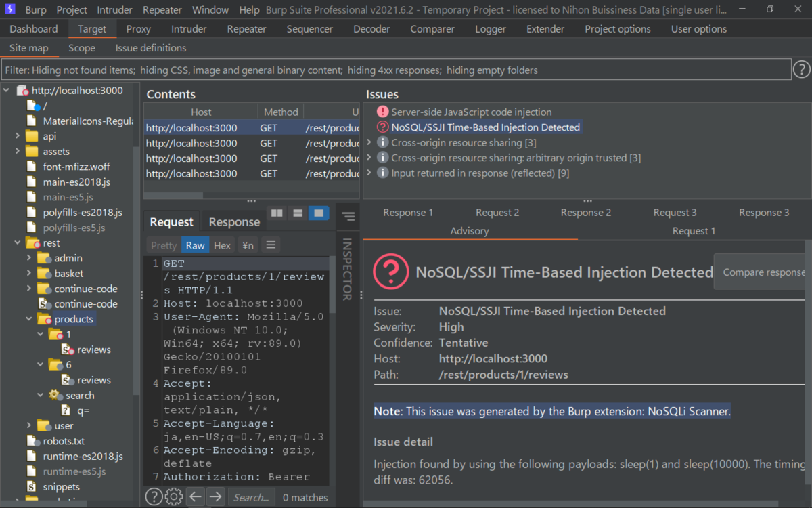Expand the api folder
This screenshot has width=812, height=508.
pyautogui.click(x=18, y=136)
